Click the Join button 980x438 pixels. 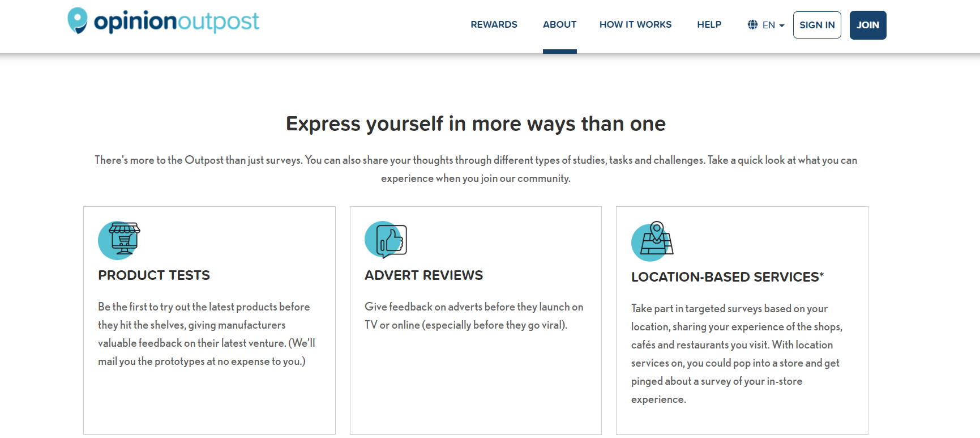click(868, 25)
